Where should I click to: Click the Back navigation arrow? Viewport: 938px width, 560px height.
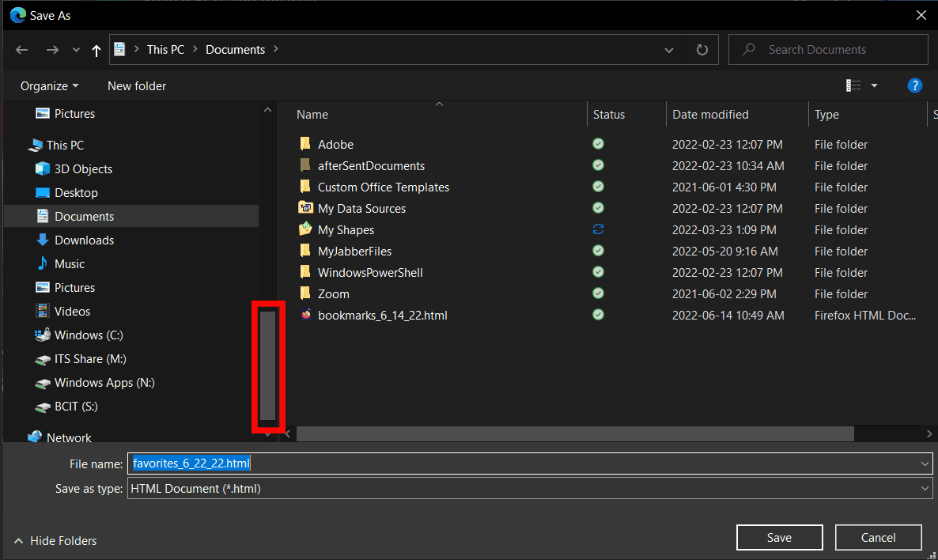23,50
